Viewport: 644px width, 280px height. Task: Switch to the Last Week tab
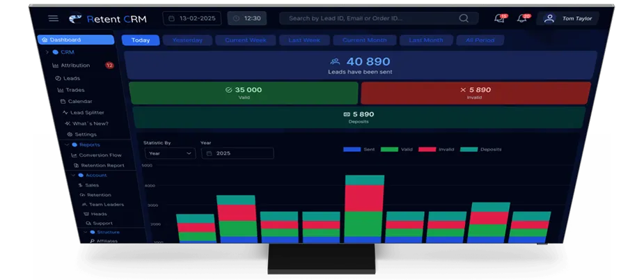click(x=304, y=40)
